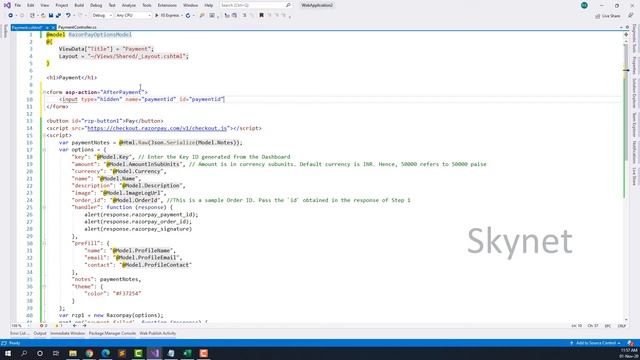The width and height of the screenshot is (640, 360).
Task: Click the Save file toolbar icon
Action: (51, 16)
